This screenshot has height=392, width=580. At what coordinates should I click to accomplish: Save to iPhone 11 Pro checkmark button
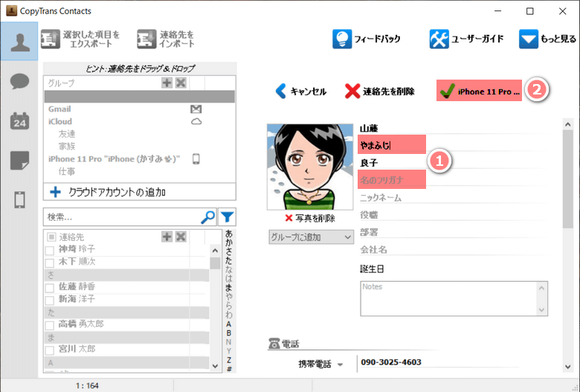click(x=479, y=91)
